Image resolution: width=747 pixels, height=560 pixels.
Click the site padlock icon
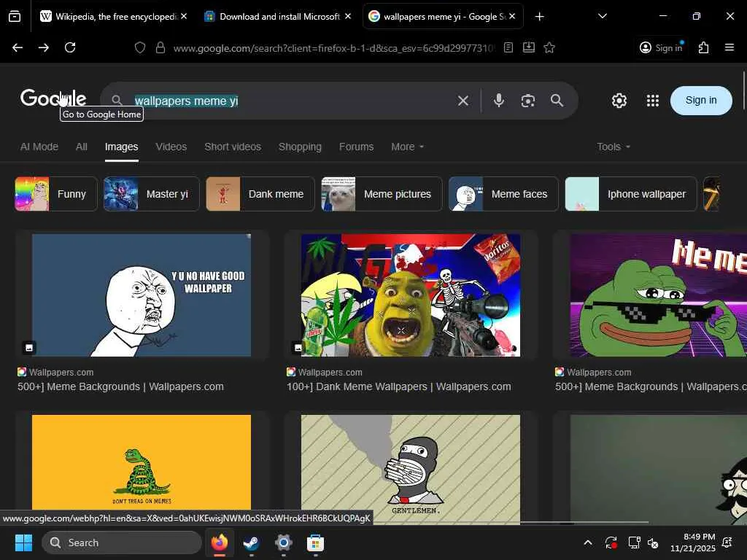160,47
